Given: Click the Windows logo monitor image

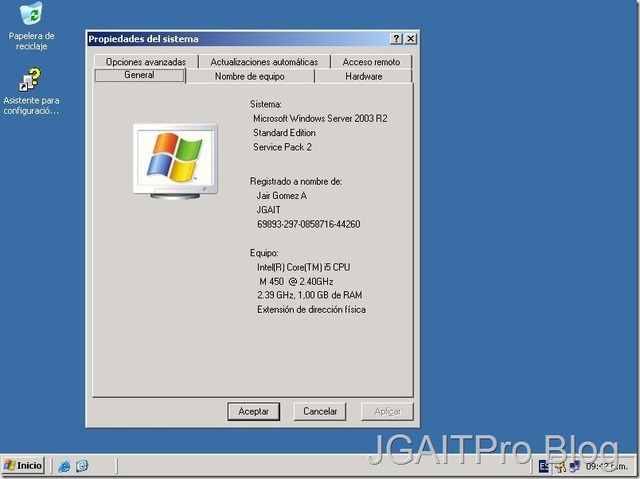Looking at the screenshot, I should [176, 162].
